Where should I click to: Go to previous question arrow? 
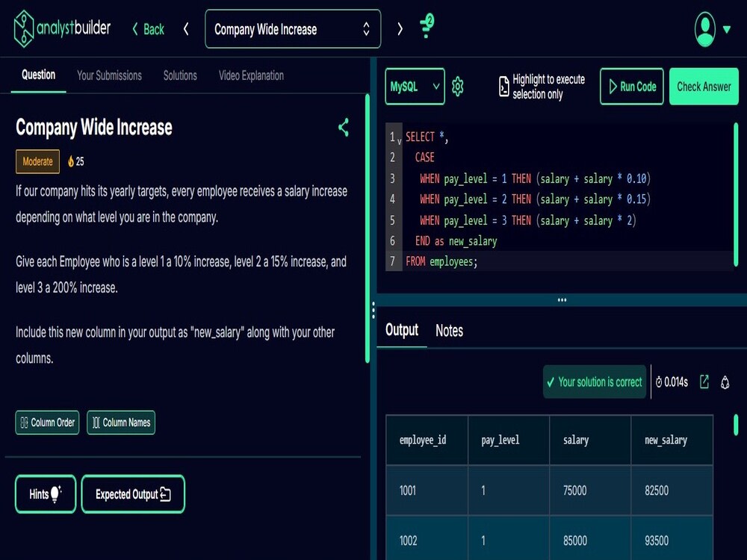(x=186, y=30)
